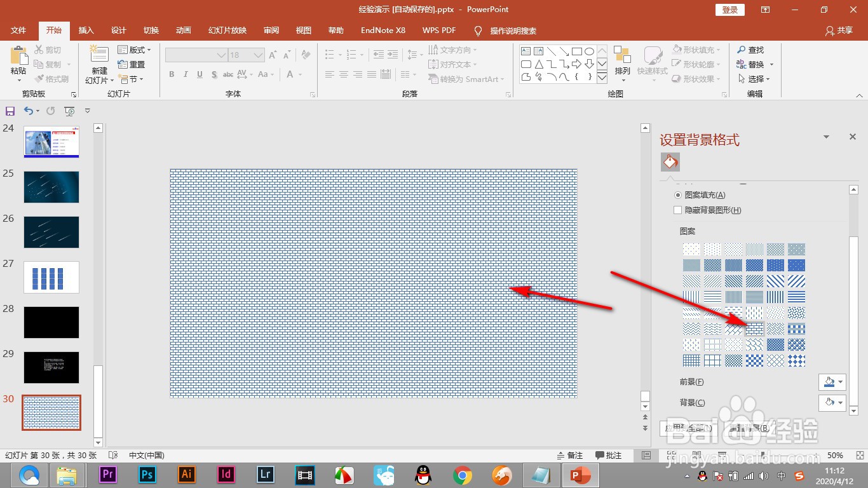The width and height of the screenshot is (868, 488).
Task: Check the Hide Background Graphics box
Action: (678, 210)
